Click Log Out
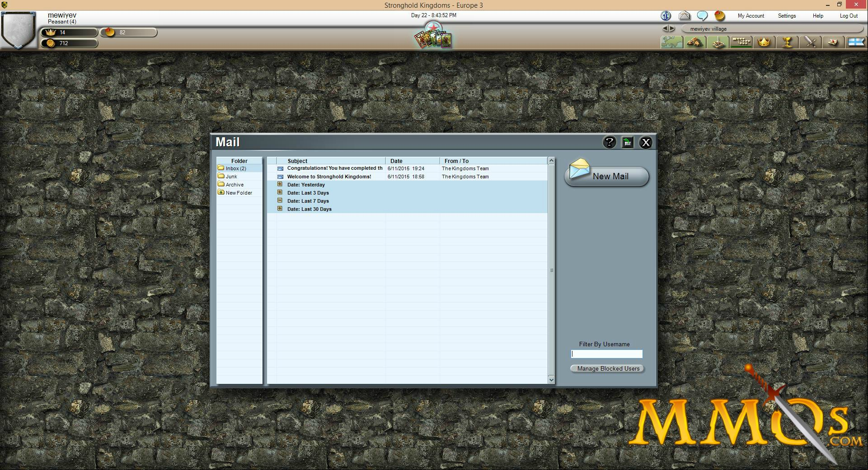 [849, 16]
